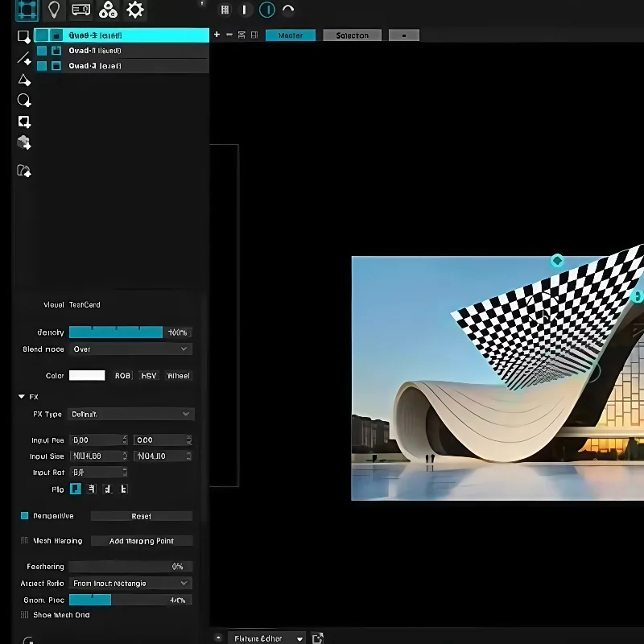
Task: Click the small gray tab after Selection
Action: [x=404, y=35]
